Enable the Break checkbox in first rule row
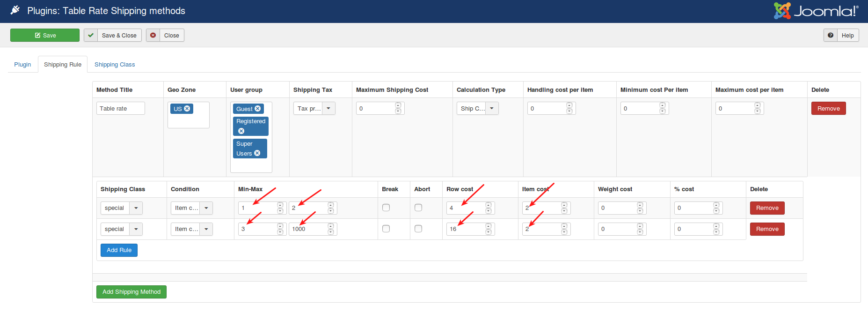Screen dimensions: 868x313 [x=386, y=208]
